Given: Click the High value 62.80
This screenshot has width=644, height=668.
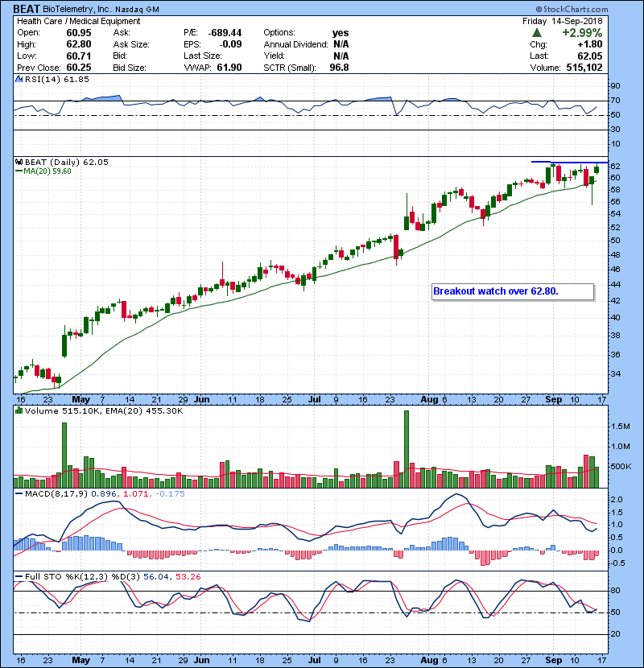Looking at the screenshot, I should [x=78, y=44].
